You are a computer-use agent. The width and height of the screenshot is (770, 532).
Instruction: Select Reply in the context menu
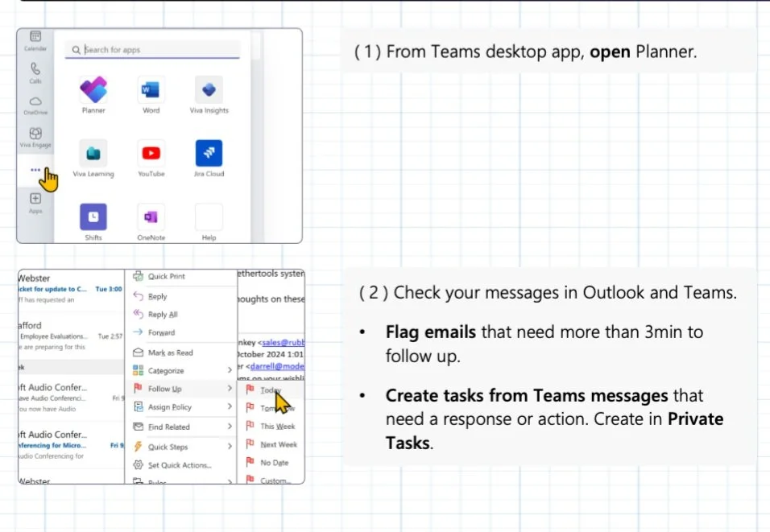pos(180,296)
